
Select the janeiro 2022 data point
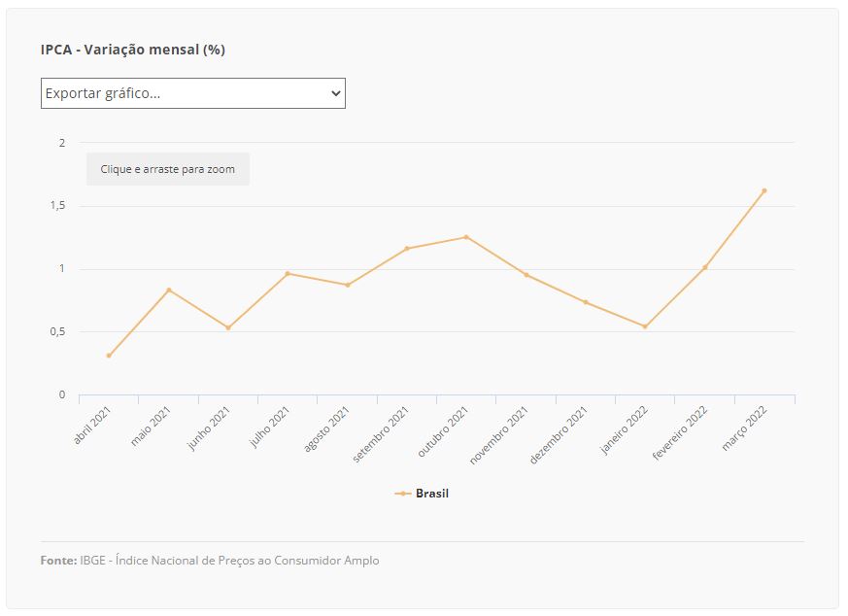tap(645, 326)
